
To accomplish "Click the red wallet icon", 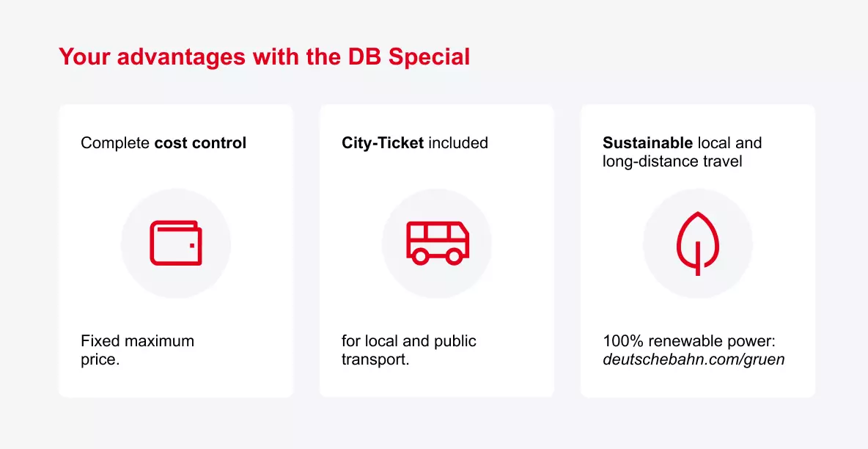I will point(176,243).
